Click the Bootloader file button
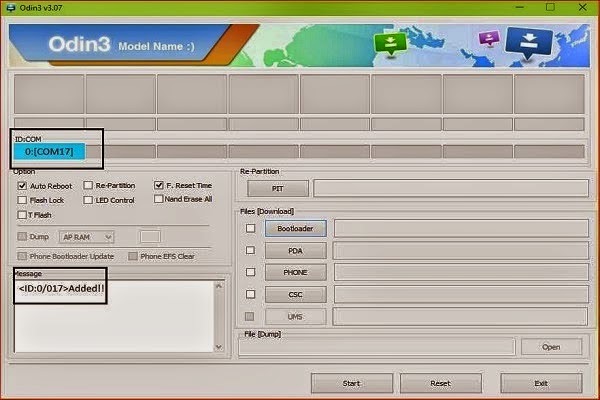 (295, 229)
